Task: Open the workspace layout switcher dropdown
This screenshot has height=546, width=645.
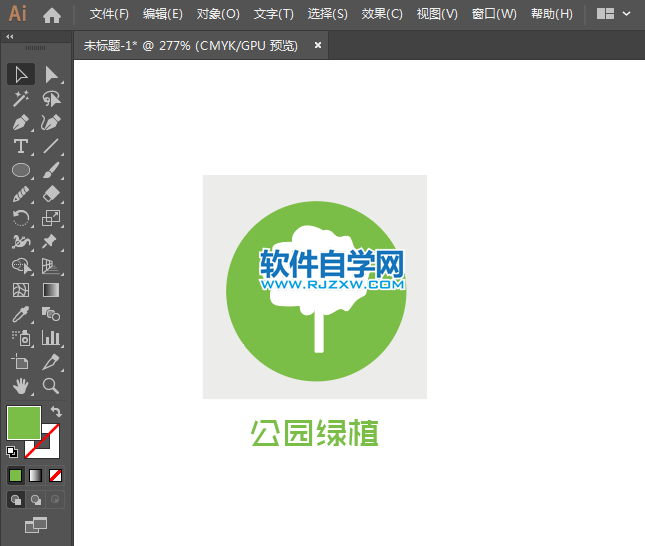Action: pyautogui.click(x=613, y=14)
